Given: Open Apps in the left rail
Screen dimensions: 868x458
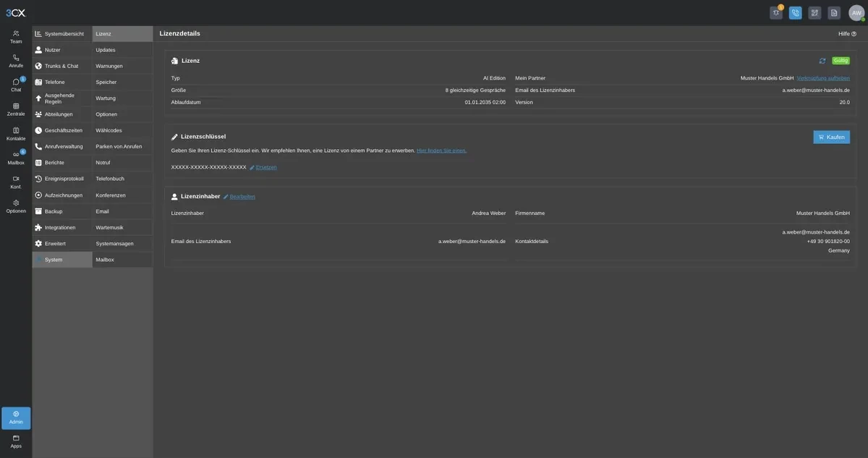Looking at the screenshot, I should coord(16,441).
